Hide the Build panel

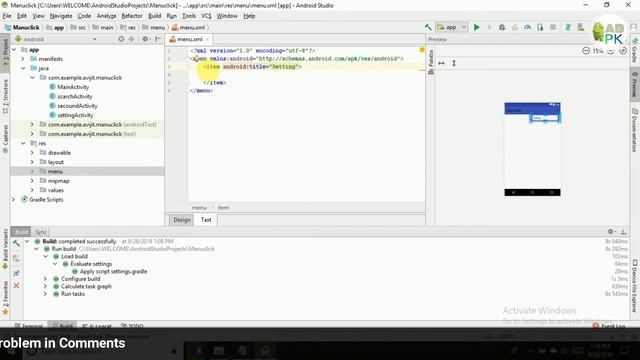click(624, 232)
